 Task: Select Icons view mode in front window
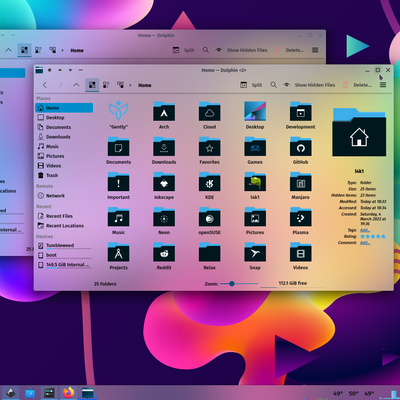(x=92, y=85)
